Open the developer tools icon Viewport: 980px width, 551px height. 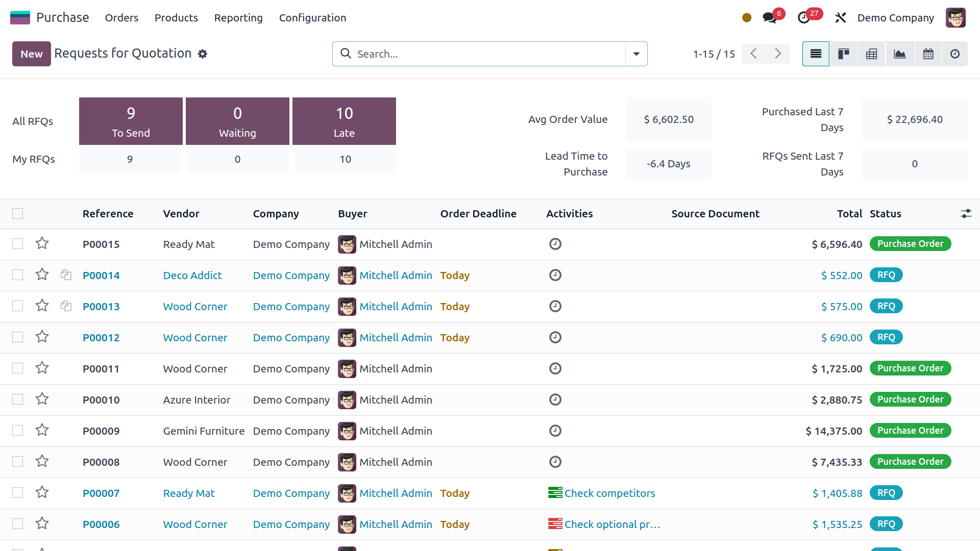coord(840,17)
